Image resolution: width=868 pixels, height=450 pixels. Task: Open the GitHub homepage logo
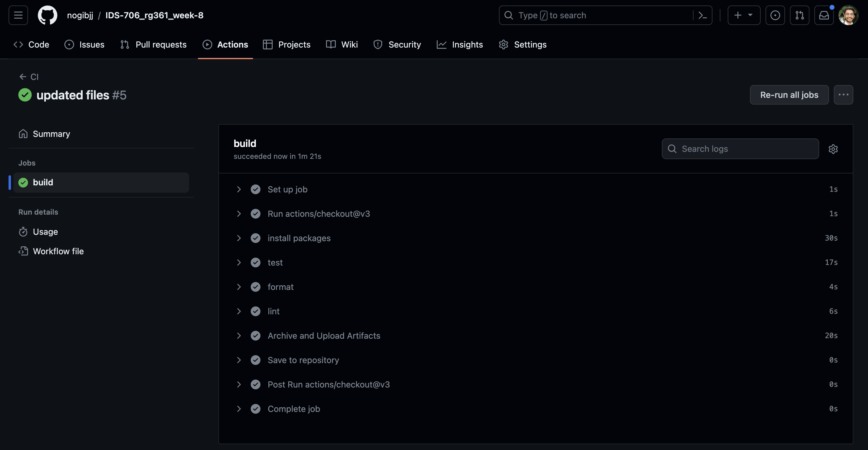47,15
